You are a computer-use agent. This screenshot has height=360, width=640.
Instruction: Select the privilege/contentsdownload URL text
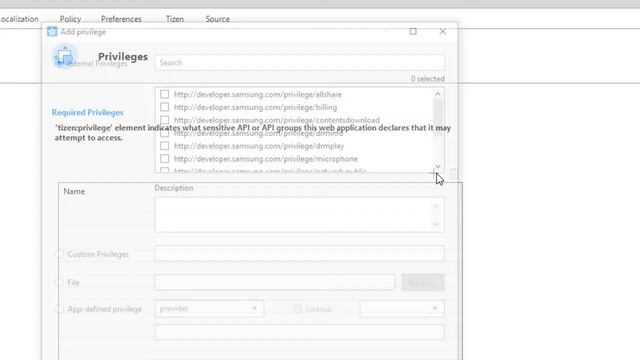[277, 120]
